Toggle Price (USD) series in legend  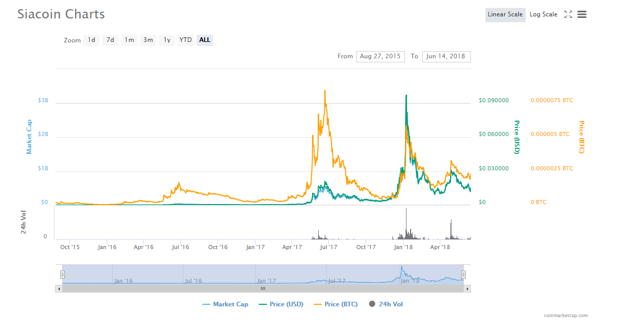point(281,304)
